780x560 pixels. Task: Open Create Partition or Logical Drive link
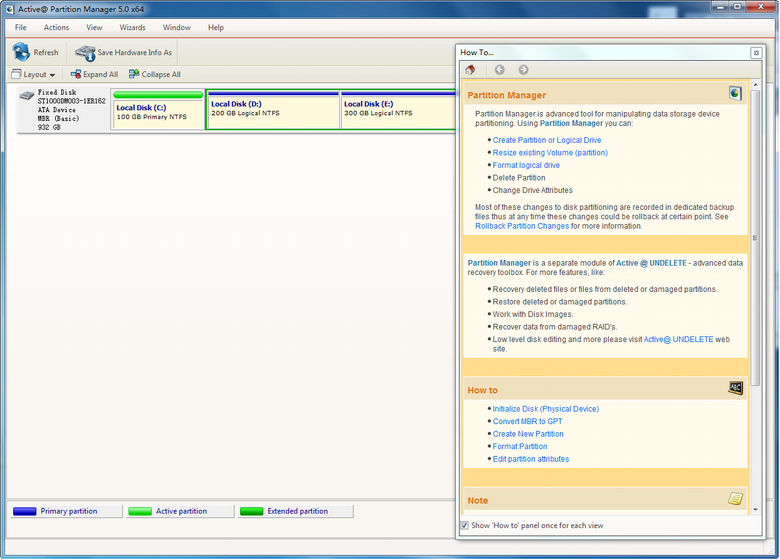(546, 140)
